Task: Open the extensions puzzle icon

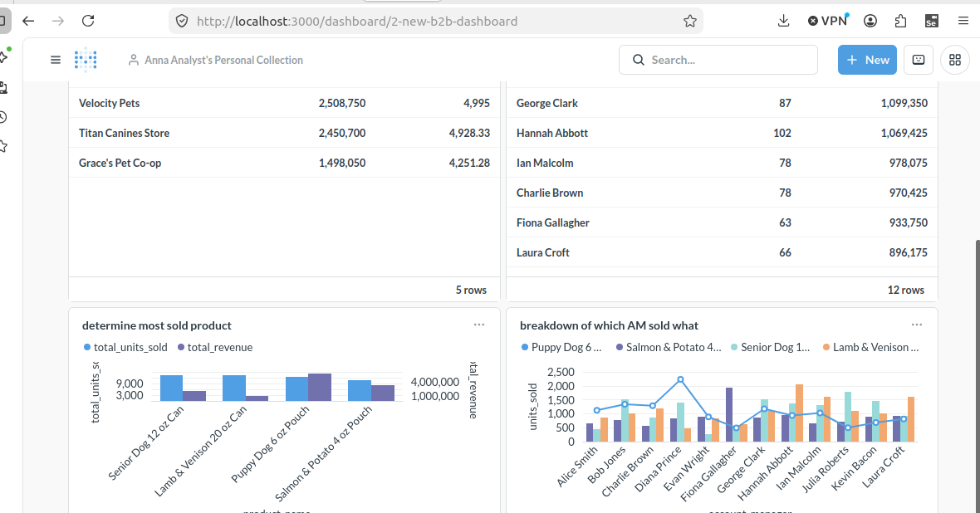Action: (900, 22)
